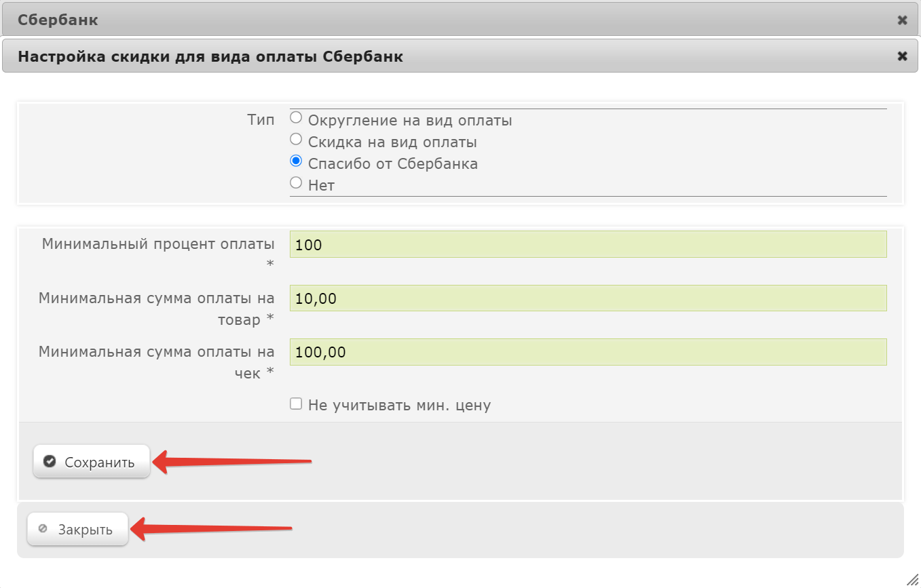Close the 'Настройка скидки' dialog with its X
921x588 pixels.
coord(903,56)
